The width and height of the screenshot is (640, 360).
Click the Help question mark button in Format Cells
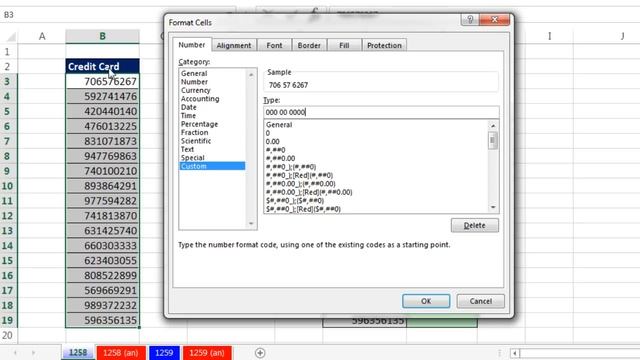[470, 20]
